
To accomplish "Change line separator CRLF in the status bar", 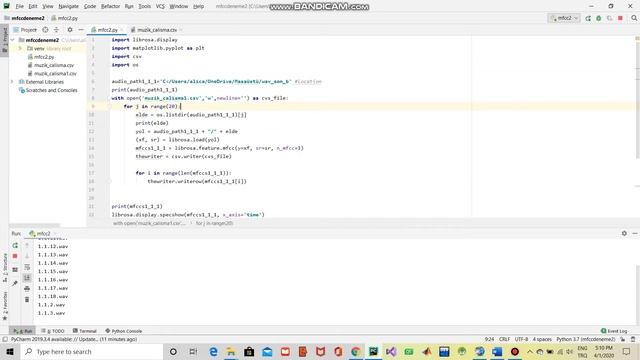I will tap(504, 339).
